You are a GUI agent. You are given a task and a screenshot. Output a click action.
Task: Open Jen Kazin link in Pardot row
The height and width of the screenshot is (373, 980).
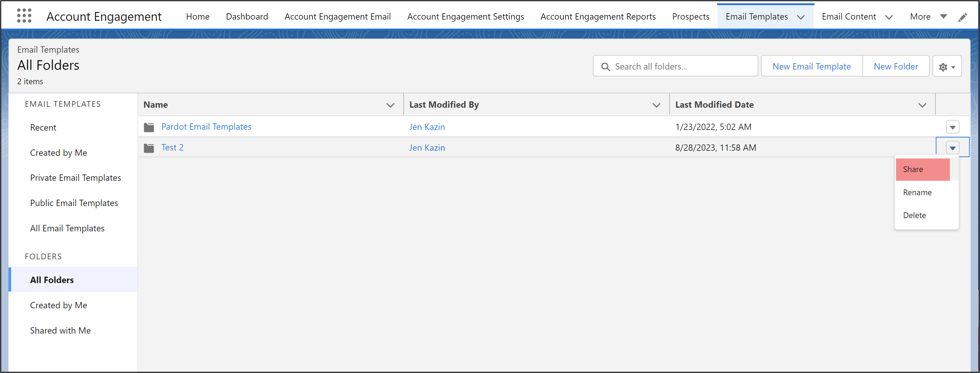[x=427, y=127]
